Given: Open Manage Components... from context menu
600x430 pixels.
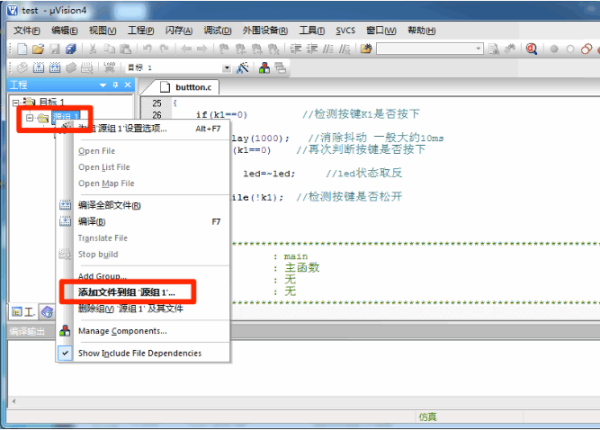Looking at the screenshot, I should coord(144,331).
